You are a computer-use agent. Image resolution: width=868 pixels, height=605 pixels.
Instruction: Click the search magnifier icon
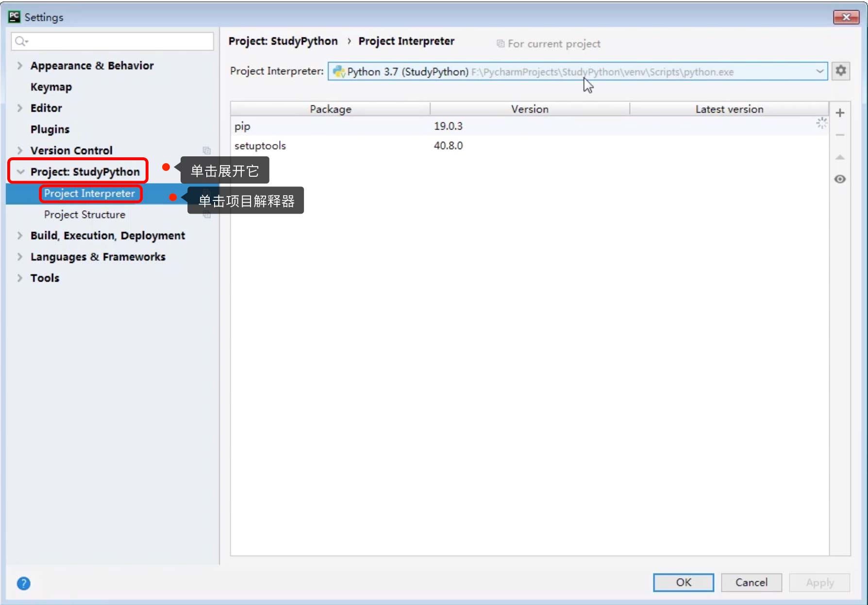click(x=20, y=41)
